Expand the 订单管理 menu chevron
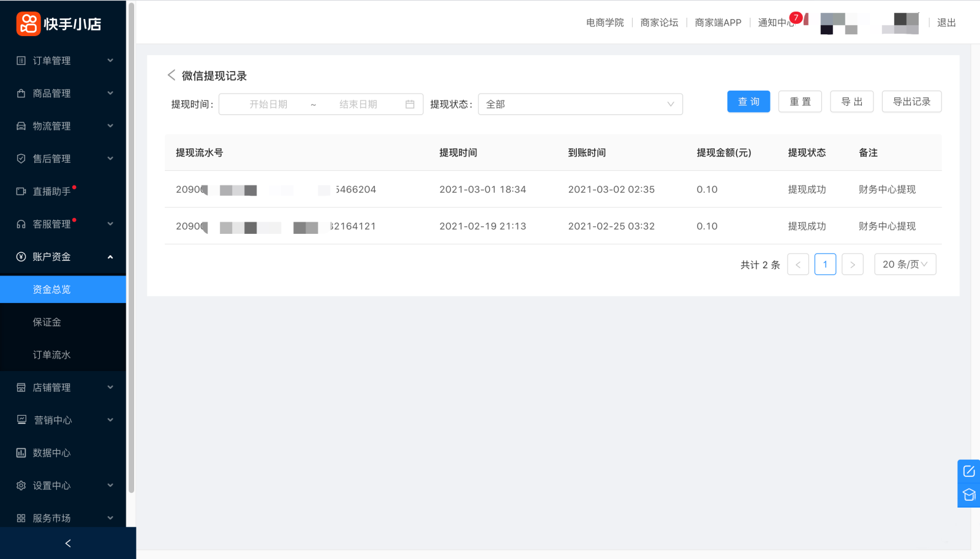 pos(110,61)
